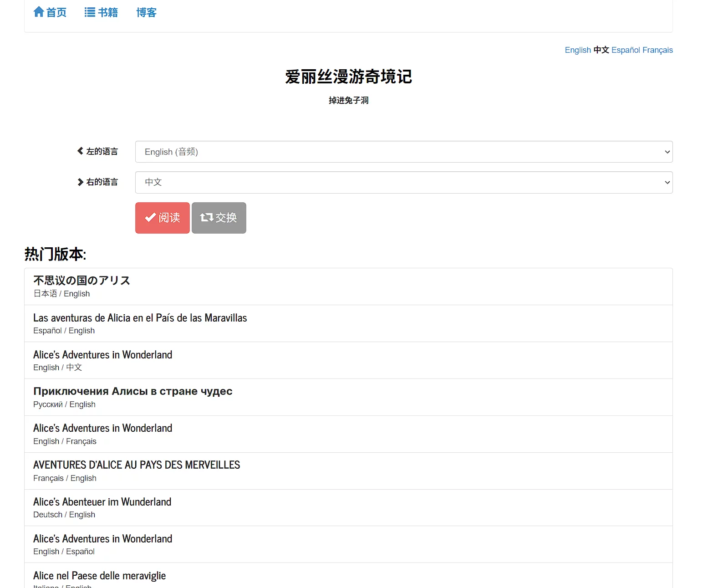Click the list icon beside 书籍
This screenshot has height=588, width=718.
(90, 12)
